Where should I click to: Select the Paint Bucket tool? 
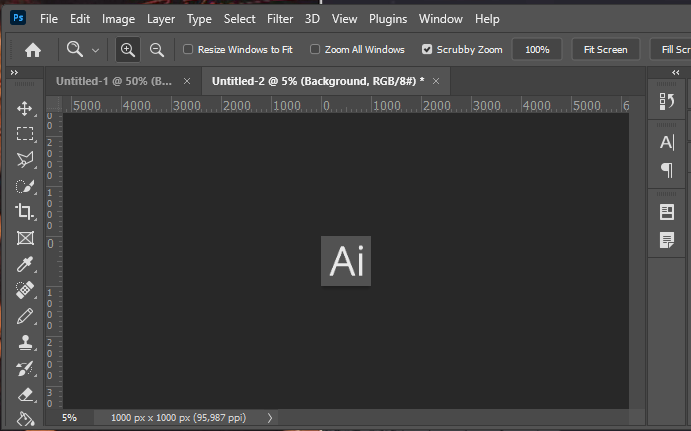25,418
